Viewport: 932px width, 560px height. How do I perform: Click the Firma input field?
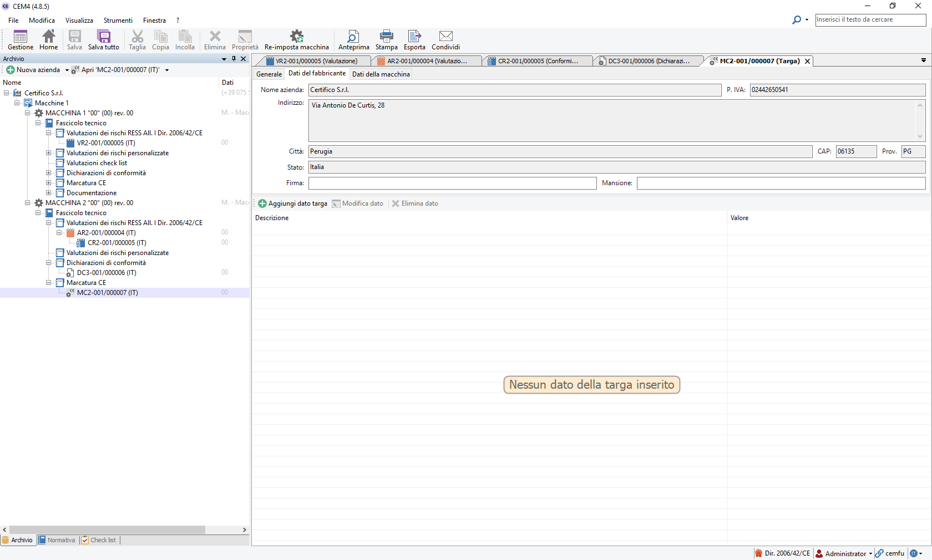coord(452,183)
